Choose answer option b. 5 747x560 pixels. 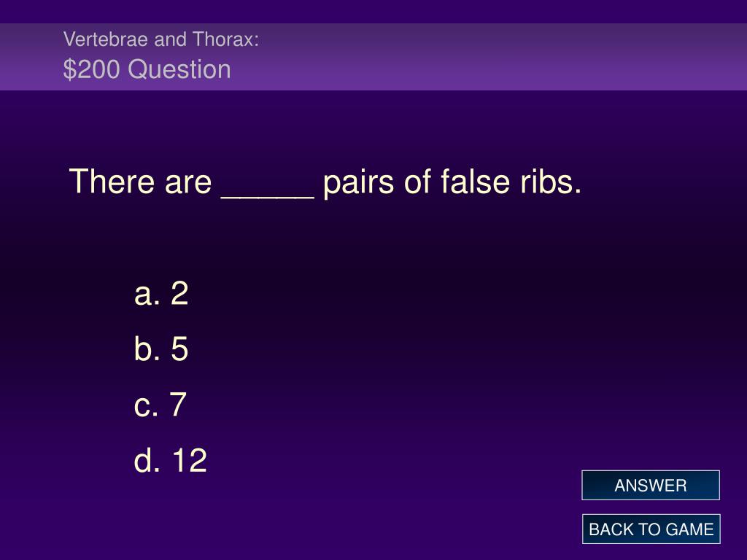pyautogui.click(x=161, y=348)
